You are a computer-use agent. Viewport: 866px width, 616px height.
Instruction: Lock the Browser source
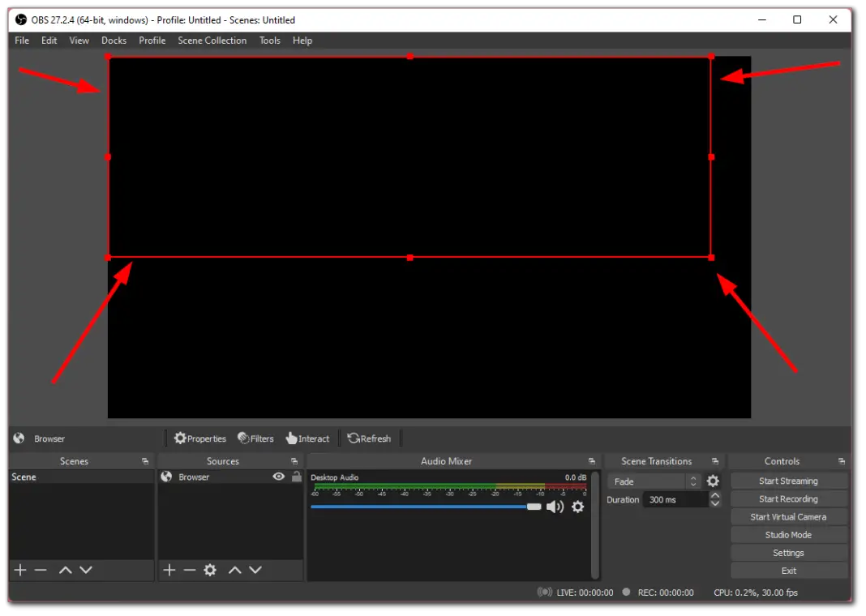pos(296,477)
